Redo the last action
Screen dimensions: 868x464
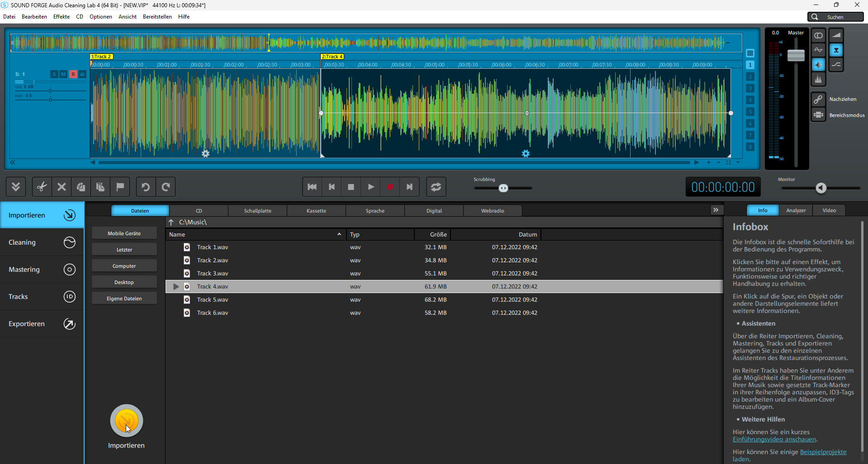[166, 187]
